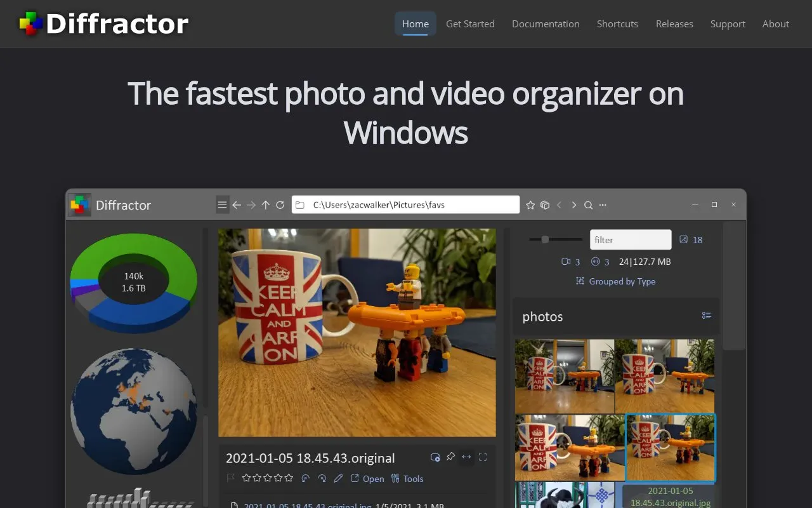Click the top-left mug photo thumbnail

[x=565, y=376]
